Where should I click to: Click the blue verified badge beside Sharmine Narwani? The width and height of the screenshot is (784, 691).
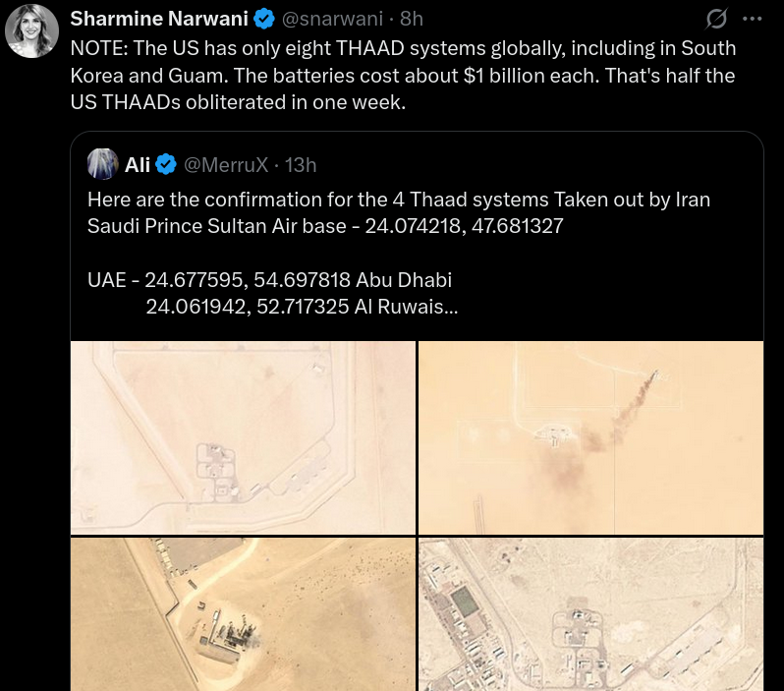coord(264,19)
